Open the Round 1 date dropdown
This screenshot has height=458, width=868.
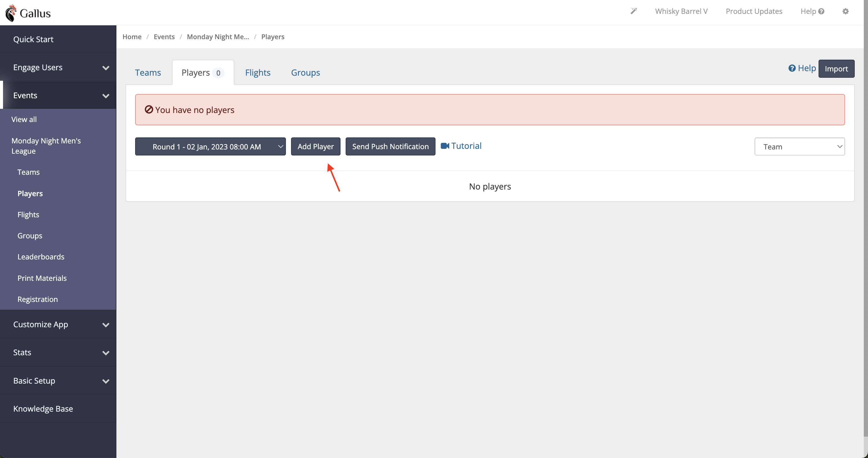(x=210, y=146)
